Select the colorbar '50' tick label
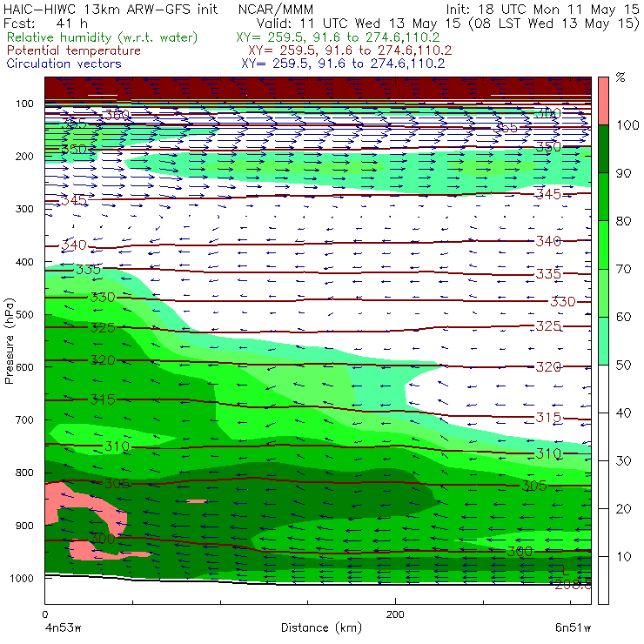This screenshot has width=644, height=644. pos(623,365)
